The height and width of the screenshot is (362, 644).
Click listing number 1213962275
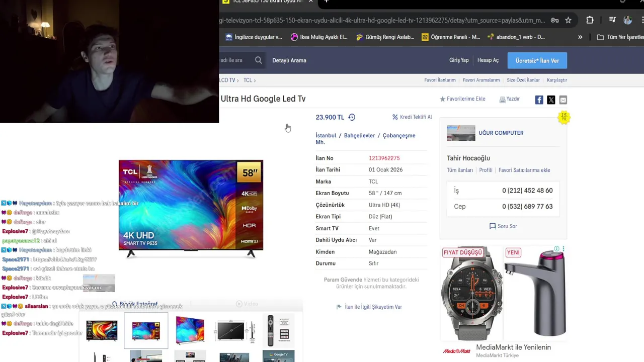pyautogui.click(x=384, y=158)
